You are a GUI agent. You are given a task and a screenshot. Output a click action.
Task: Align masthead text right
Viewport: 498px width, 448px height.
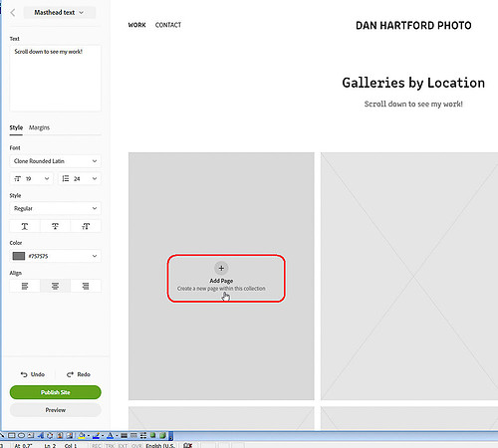pyautogui.click(x=86, y=286)
